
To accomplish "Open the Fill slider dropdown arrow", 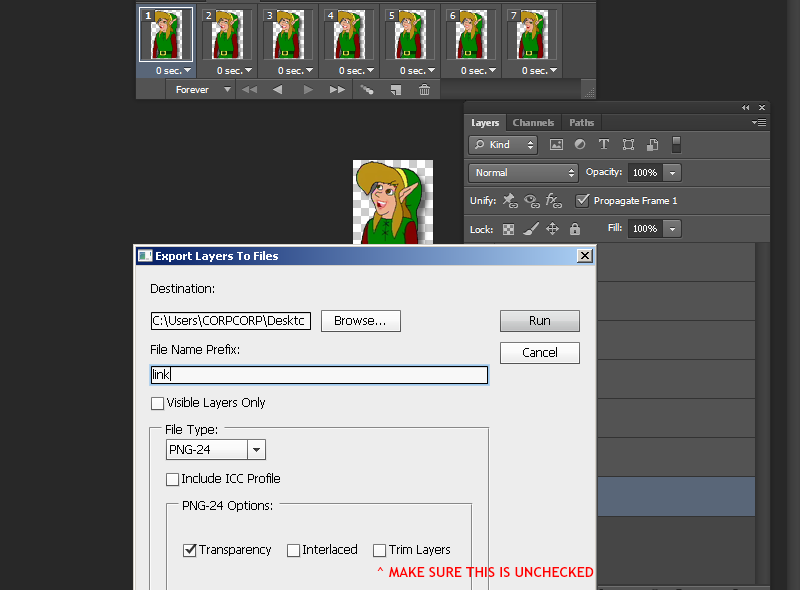I will pyautogui.click(x=672, y=229).
